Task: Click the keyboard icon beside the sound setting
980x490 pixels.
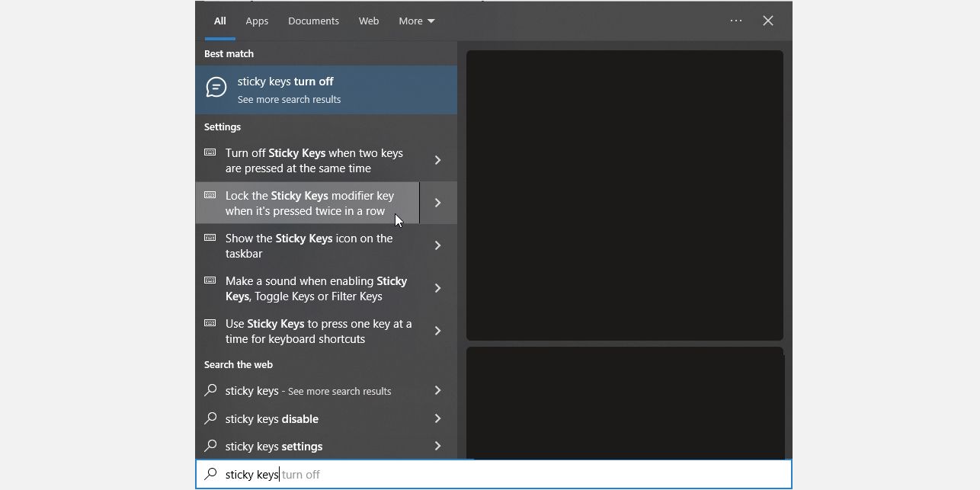Action: click(x=212, y=281)
